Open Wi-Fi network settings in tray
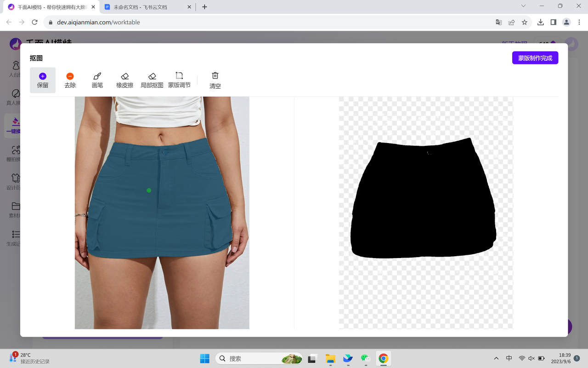This screenshot has height=368, width=588. [522, 358]
